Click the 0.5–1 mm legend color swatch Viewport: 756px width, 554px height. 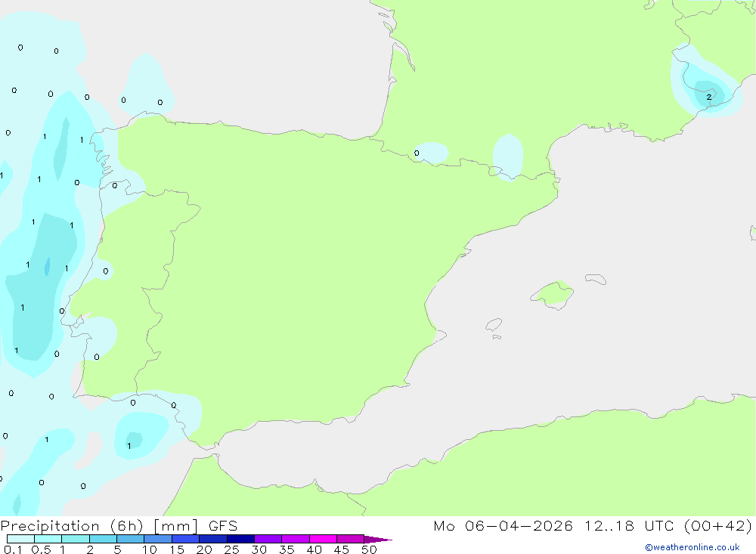coord(48,539)
